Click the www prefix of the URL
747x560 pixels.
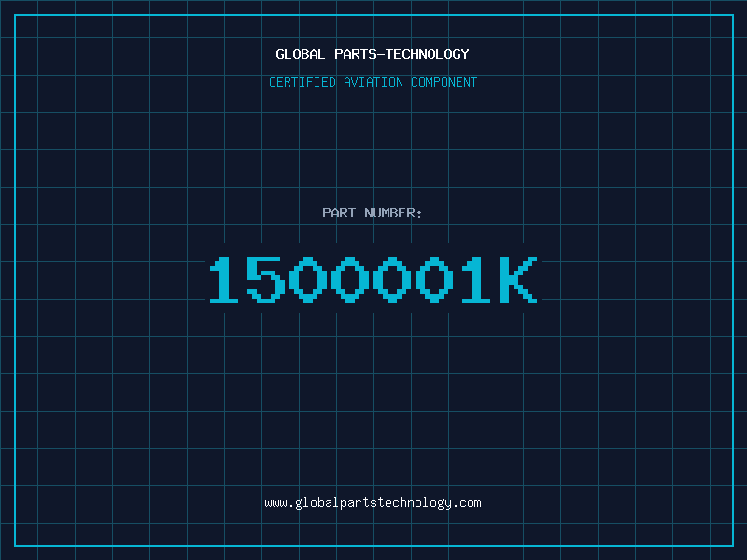[x=275, y=504]
